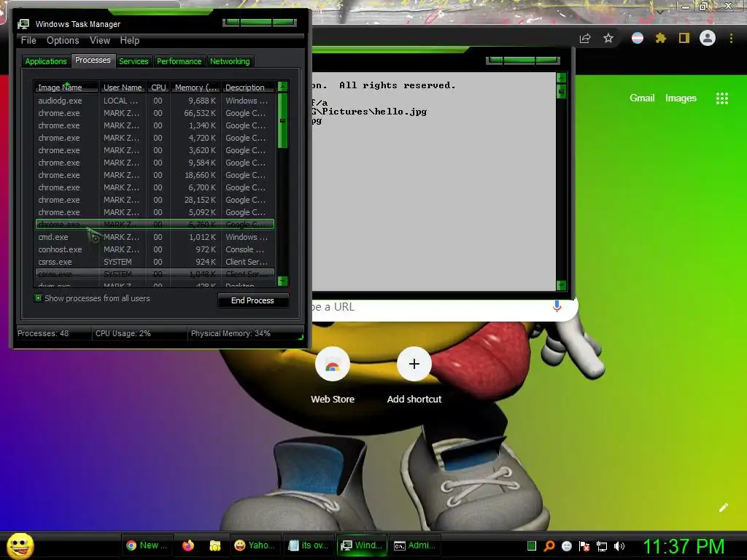Sort processes by Image Name column
This screenshot has width=747, height=560.
[66, 87]
